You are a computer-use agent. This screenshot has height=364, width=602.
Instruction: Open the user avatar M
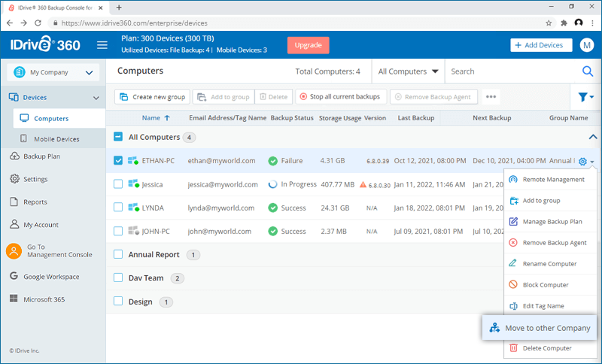[587, 45]
